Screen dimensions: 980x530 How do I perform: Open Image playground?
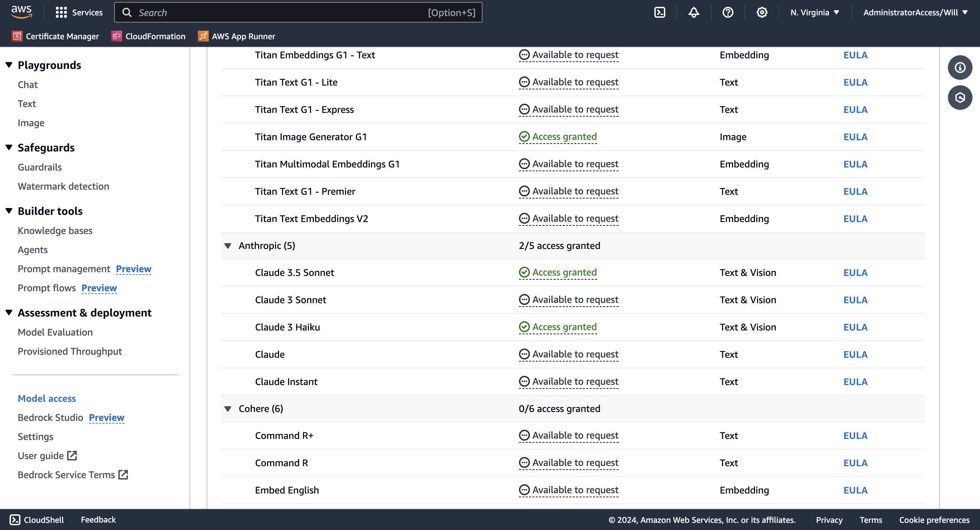tap(31, 123)
